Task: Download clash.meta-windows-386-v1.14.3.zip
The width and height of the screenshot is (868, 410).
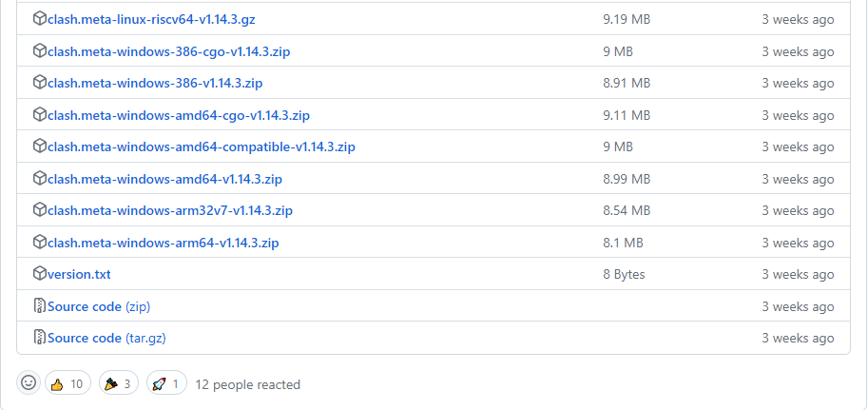Action: pos(155,84)
